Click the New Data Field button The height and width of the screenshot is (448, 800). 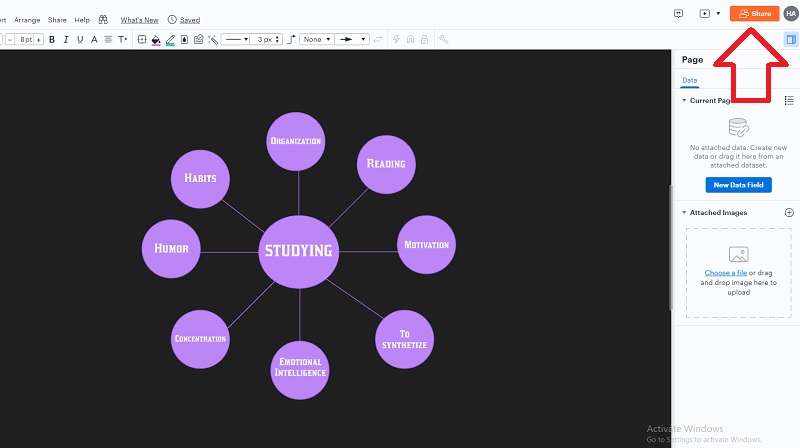738,185
